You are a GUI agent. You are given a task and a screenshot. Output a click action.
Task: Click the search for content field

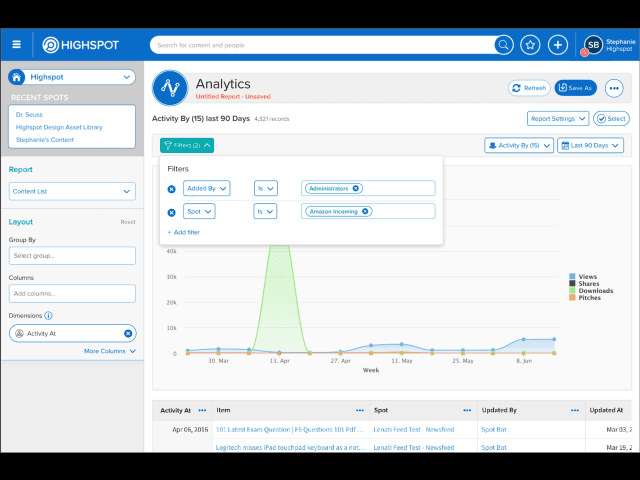[x=322, y=45]
